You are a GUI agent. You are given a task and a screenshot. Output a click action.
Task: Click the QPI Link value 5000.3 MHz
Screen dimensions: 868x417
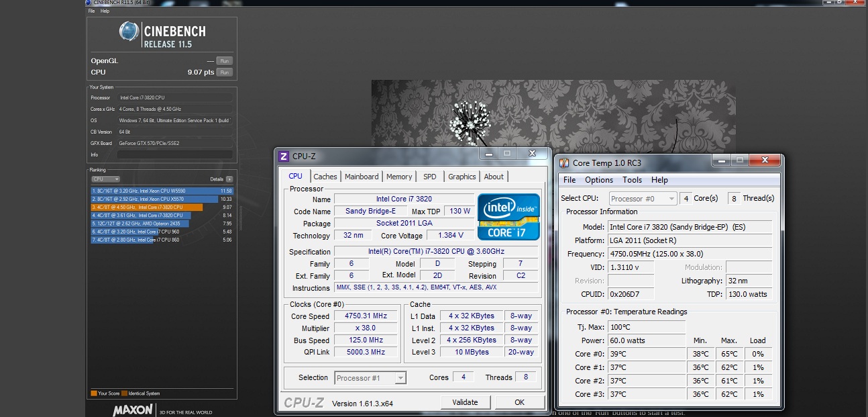tap(366, 352)
